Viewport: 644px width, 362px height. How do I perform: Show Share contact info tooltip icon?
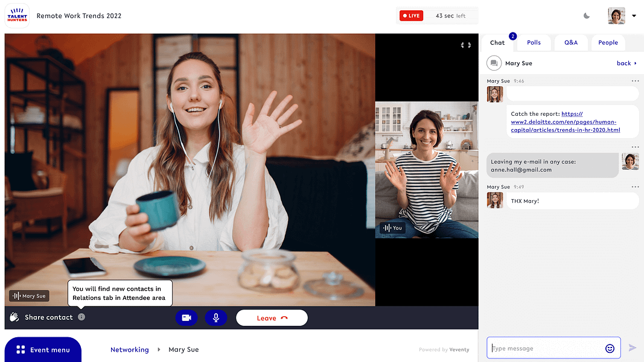coord(81,317)
